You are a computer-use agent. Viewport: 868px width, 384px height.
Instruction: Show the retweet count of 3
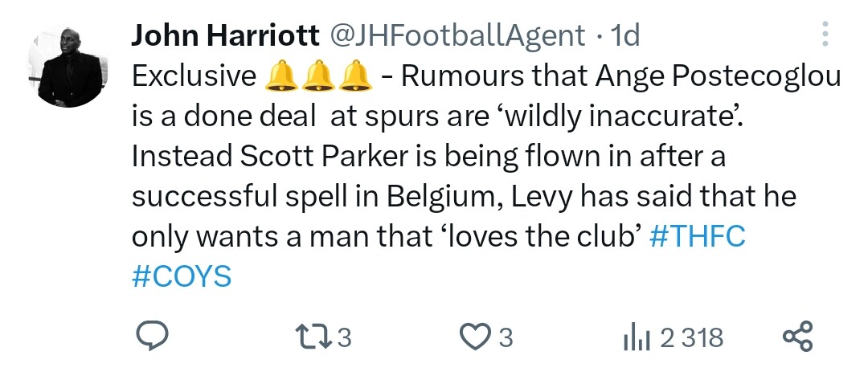pos(344,337)
